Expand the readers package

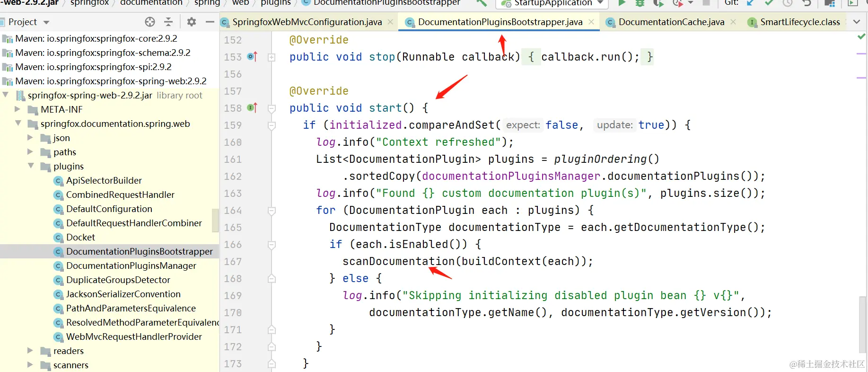(x=30, y=350)
